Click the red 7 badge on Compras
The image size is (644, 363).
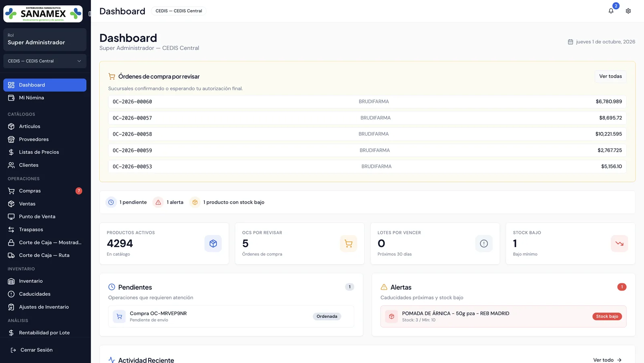pos(79,191)
